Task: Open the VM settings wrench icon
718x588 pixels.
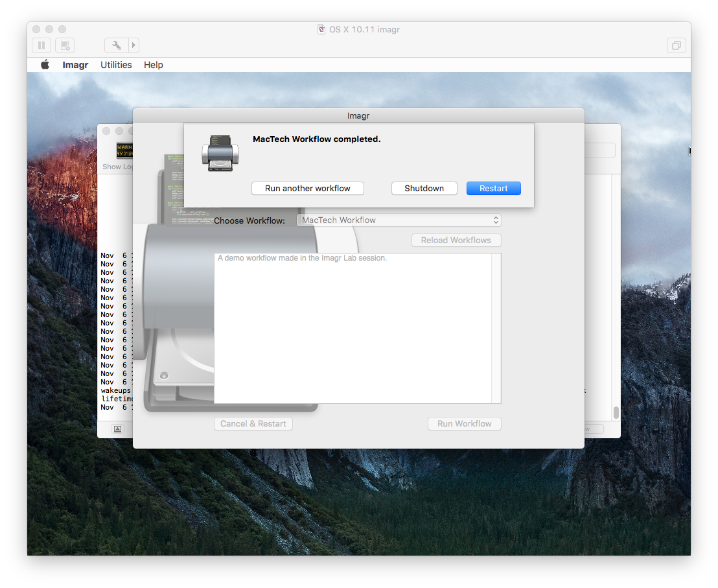Action: [117, 45]
